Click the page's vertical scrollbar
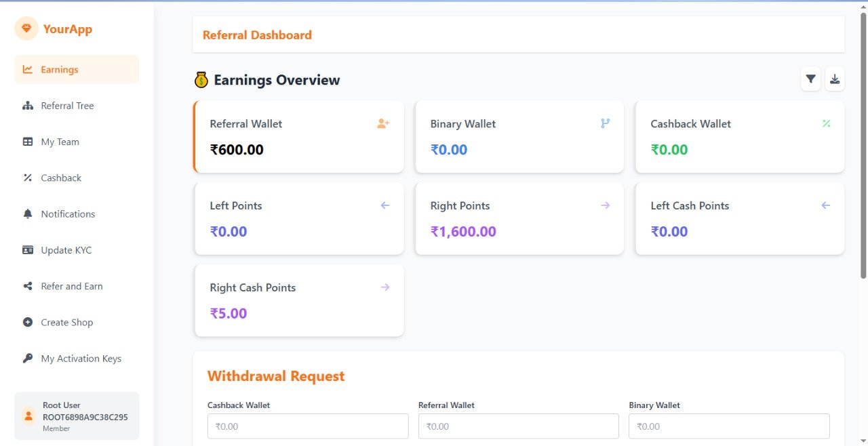 [x=863, y=146]
